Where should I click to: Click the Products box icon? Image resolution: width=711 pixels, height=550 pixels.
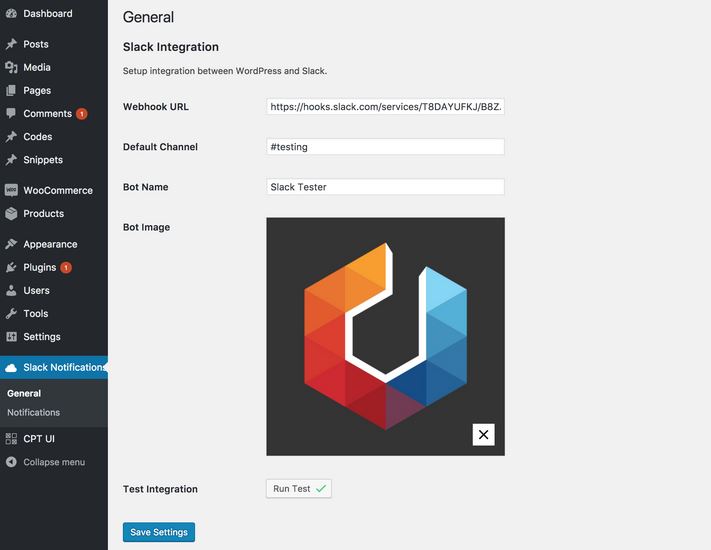click(11, 214)
